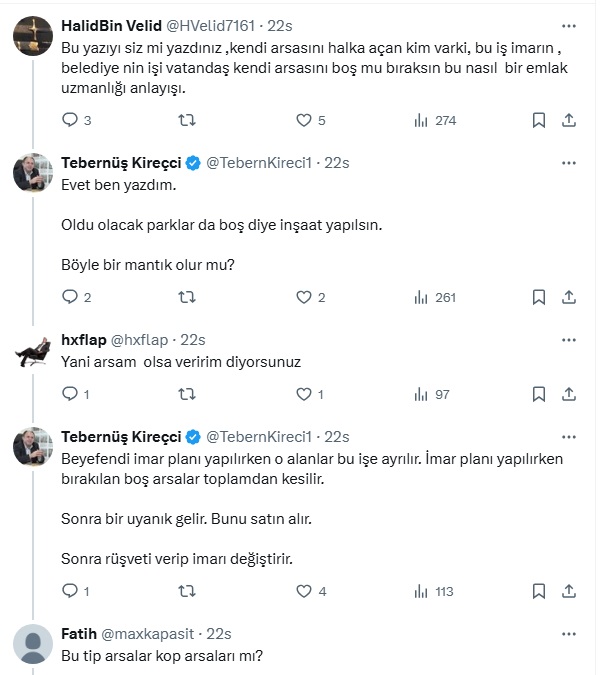This screenshot has width=602, height=675.
Task: Open more options on hxflap's tweet
Action: (x=569, y=340)
